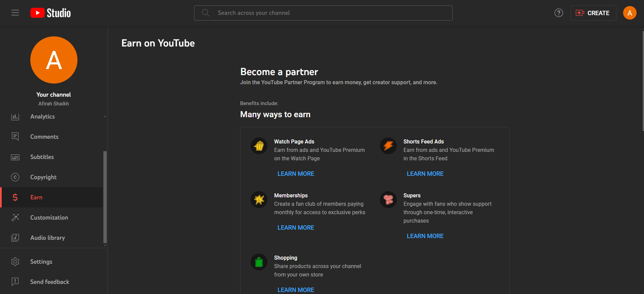Click the Earn on YouTube page title
This screenshot has width=644, height=294.
coord(158,43)
